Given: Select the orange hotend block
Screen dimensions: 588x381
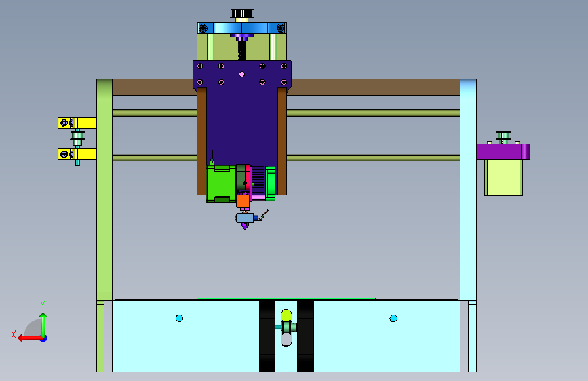Looking at the screenshot, I should tap(243, 201).
